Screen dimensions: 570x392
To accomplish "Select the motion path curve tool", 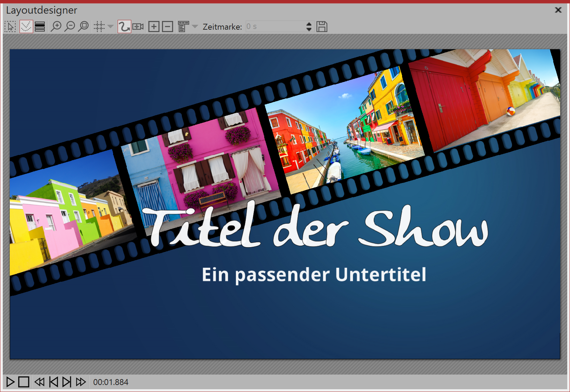I will coord(124,26).
